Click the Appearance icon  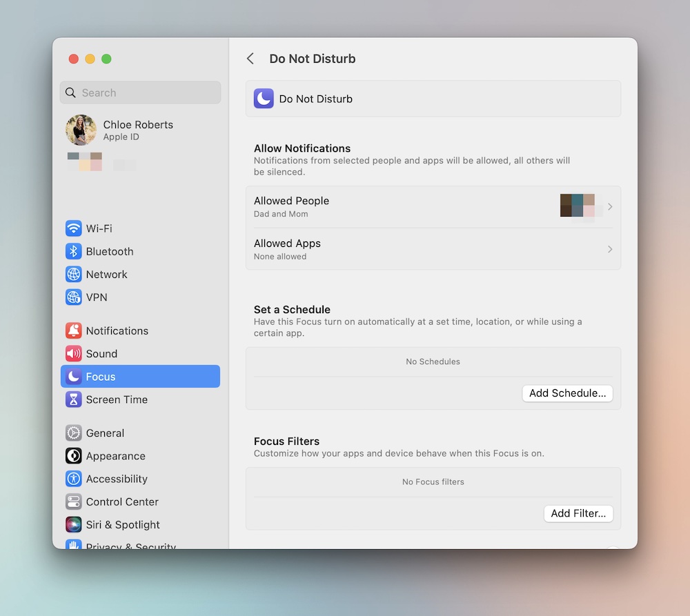[x=74, y=456]
